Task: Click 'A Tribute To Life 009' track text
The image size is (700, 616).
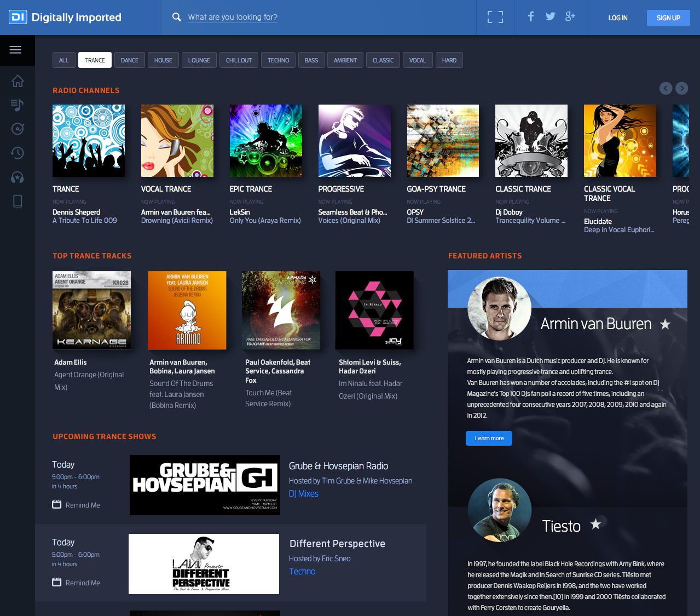Action: pyautogui.click(x=85, y=221)
